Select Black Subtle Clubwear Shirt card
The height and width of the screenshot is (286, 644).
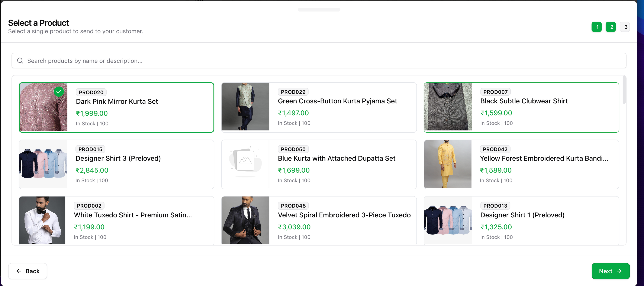524,101
